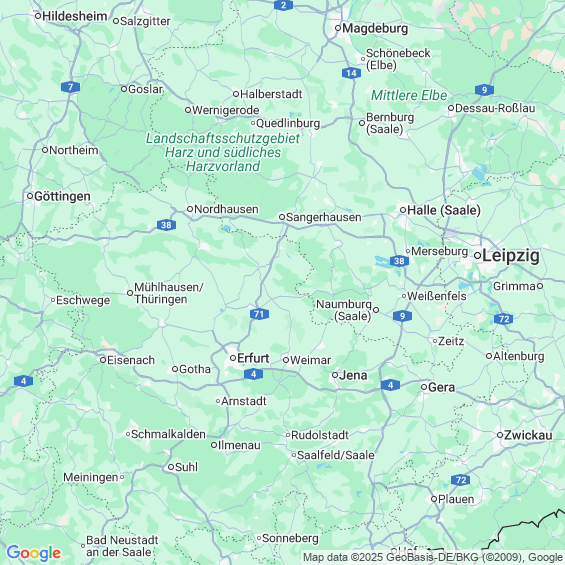565x565 pixels.
Task: Select the Jena city marker
Action: point(335,375)
